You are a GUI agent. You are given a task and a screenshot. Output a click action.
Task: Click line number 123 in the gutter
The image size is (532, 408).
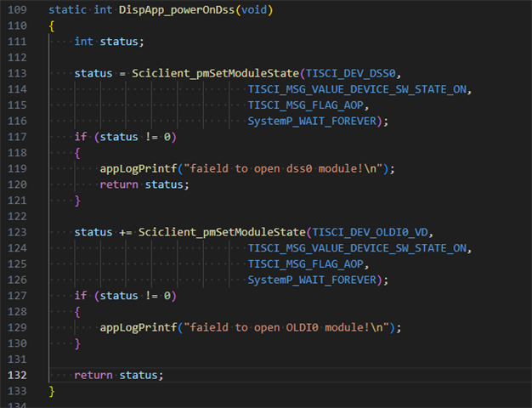click(x=17, y=232)
